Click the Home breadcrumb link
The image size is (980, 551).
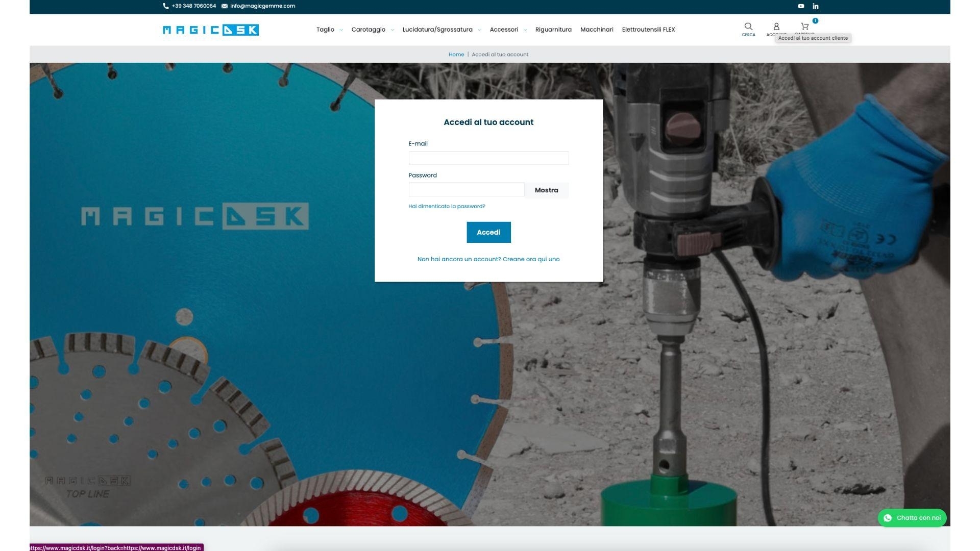coord(456,55)
